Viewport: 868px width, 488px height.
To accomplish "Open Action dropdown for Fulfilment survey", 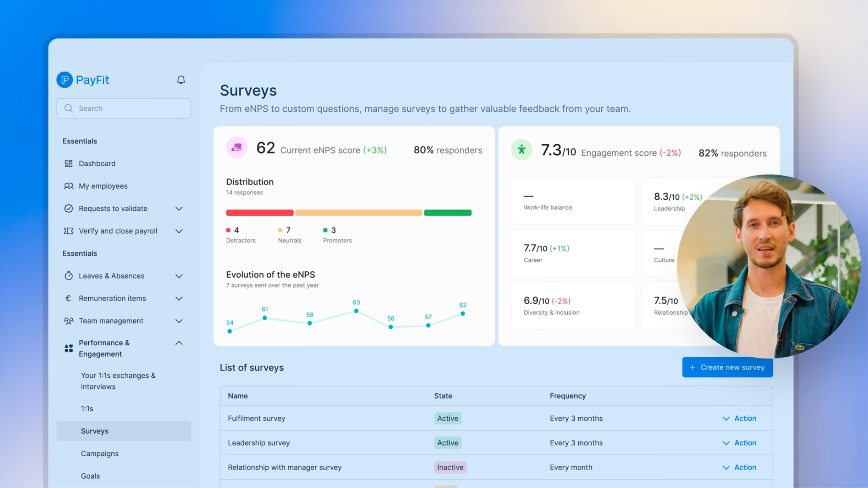I will (739, 418).
